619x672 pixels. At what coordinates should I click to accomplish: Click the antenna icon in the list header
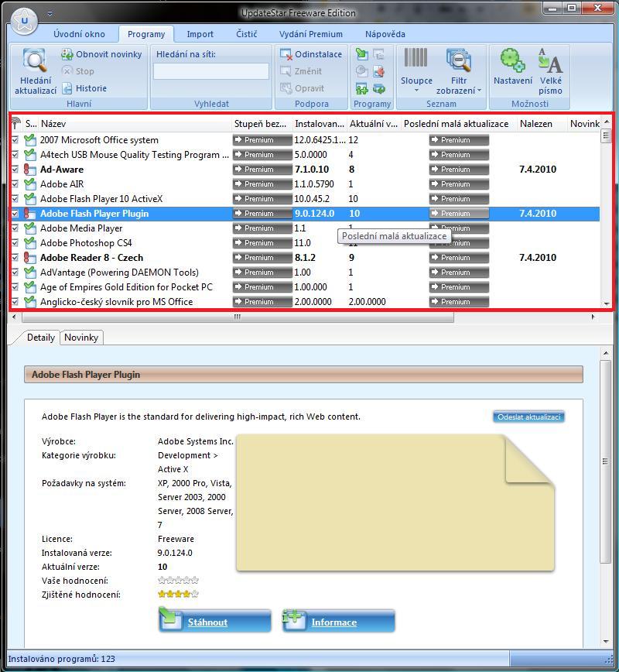[x=15, y=123]
